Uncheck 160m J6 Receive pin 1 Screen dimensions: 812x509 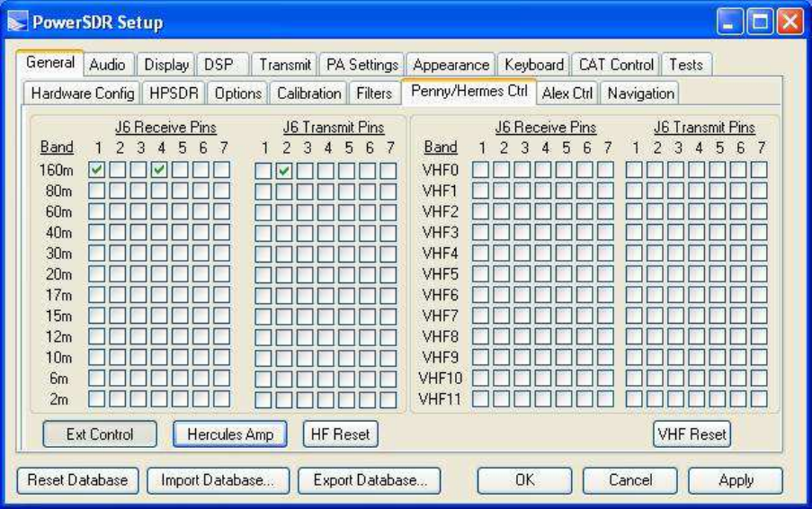pos(97,170)
